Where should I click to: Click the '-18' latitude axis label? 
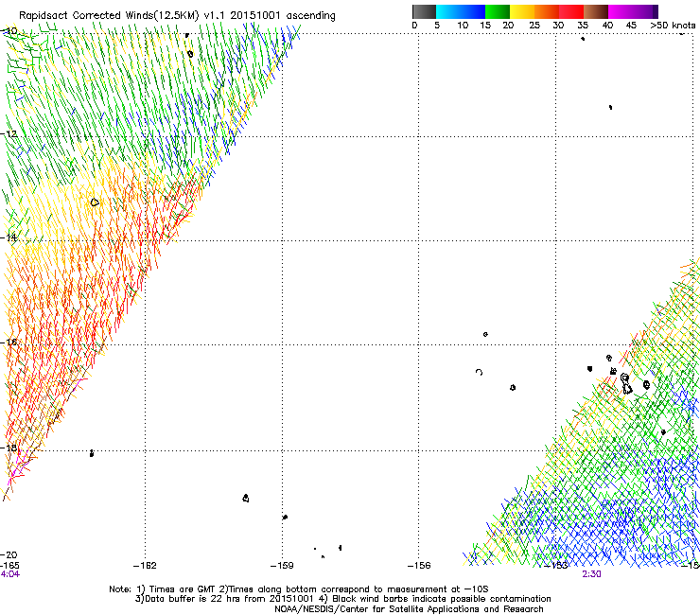point(9,448)
